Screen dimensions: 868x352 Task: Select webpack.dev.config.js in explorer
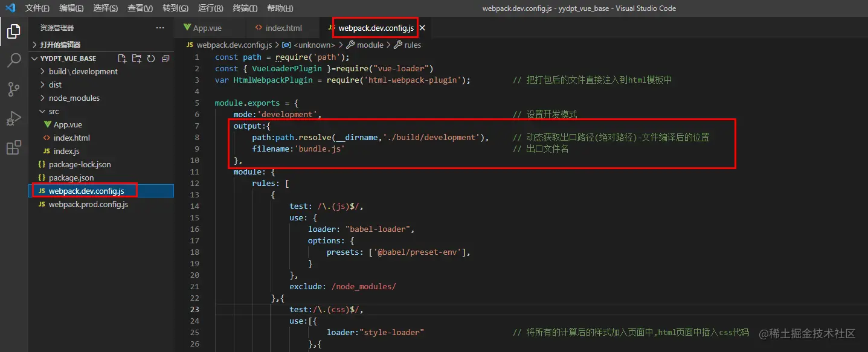point(101,191)
